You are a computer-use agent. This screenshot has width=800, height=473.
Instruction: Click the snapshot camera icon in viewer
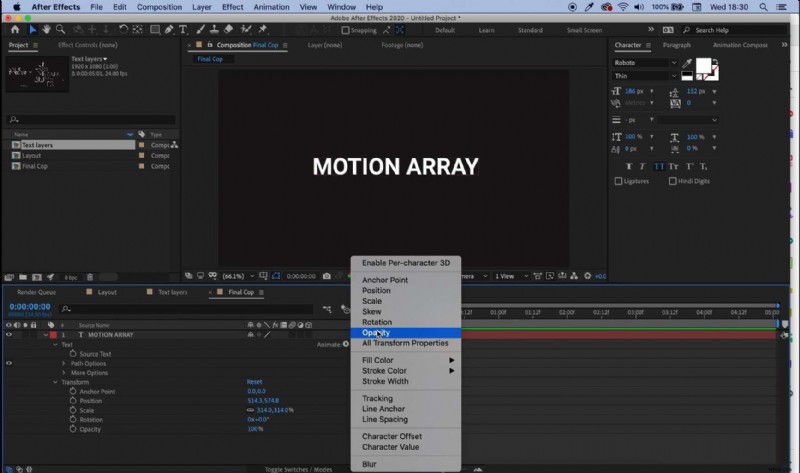point(327,276)
